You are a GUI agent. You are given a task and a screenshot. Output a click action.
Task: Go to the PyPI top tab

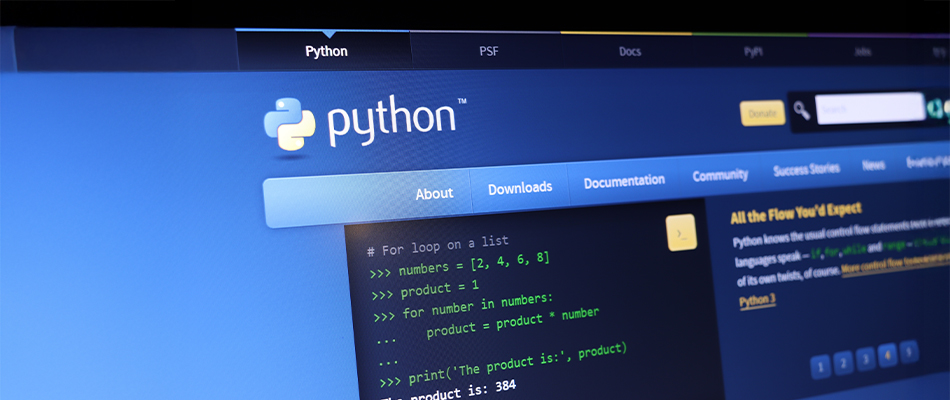751,50
